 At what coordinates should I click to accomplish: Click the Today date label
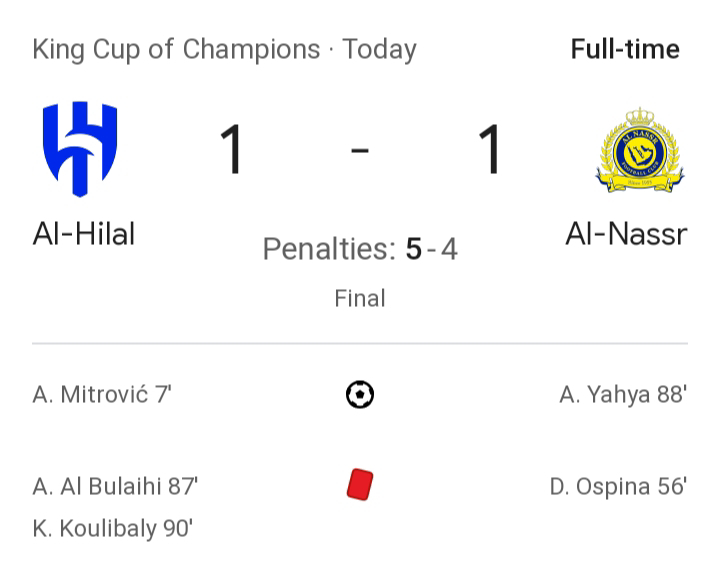click(380, 49)
